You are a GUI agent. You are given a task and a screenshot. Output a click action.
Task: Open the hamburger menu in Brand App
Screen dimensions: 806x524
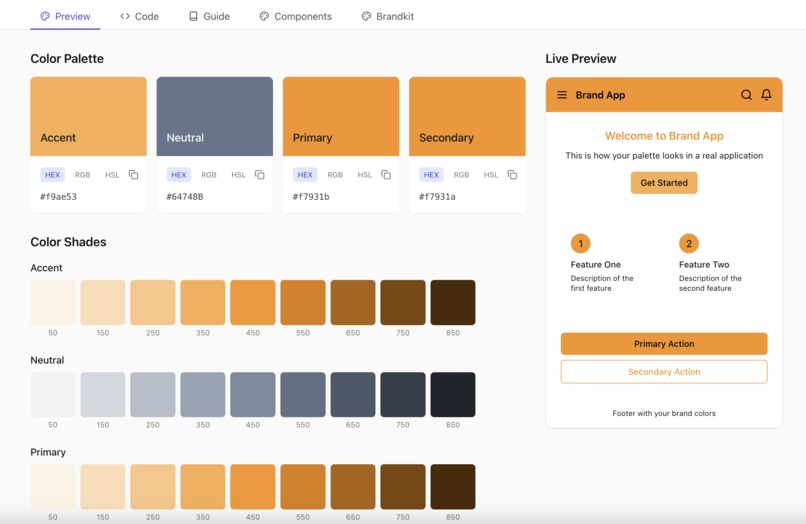point(562,95)
